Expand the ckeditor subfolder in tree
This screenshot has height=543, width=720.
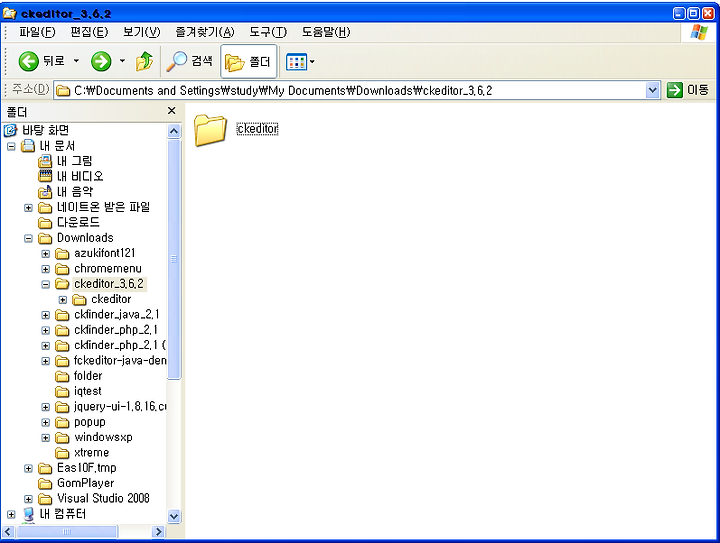[x=63, y=300]
